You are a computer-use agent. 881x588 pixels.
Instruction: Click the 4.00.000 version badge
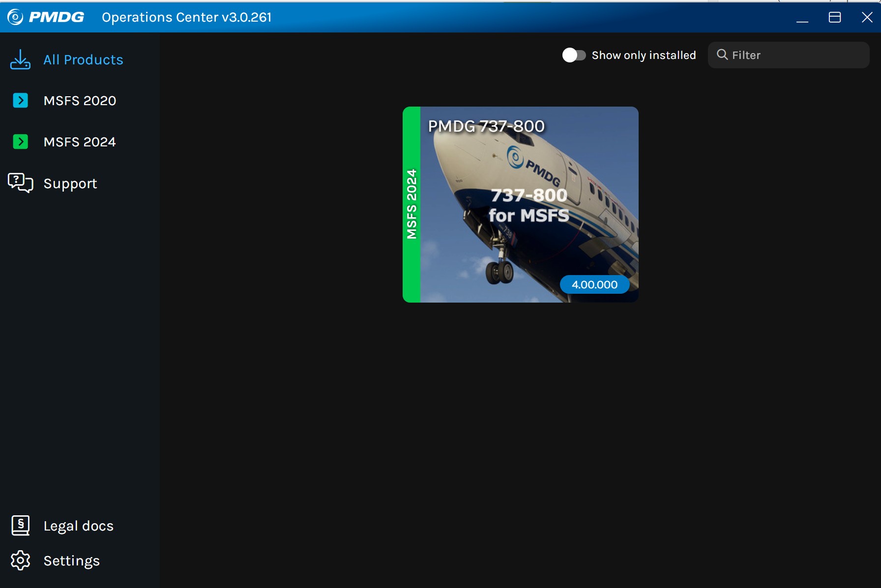[x=594, y=284]
